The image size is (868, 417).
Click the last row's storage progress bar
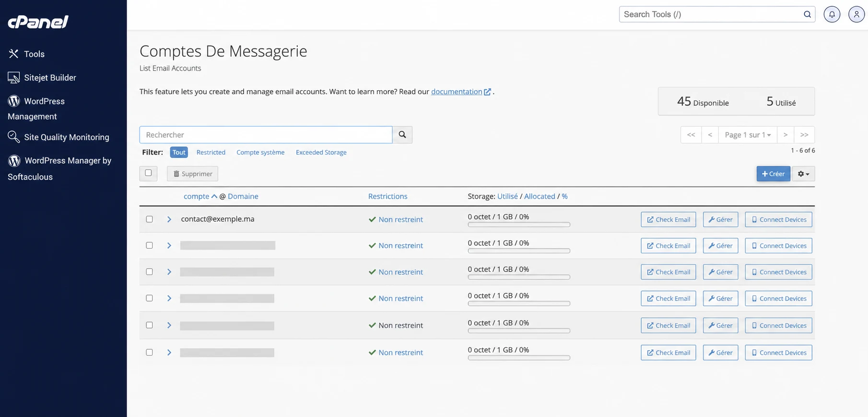519,357
